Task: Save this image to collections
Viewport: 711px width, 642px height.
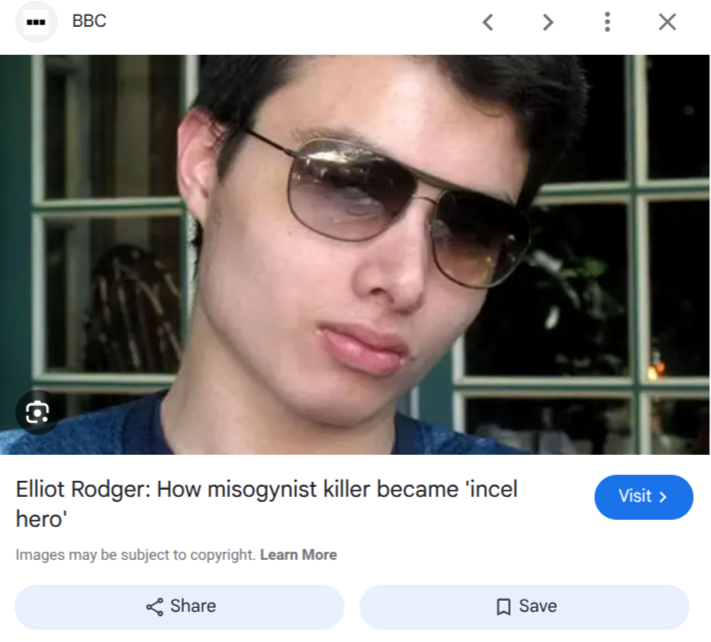Action: pos(524,607)
